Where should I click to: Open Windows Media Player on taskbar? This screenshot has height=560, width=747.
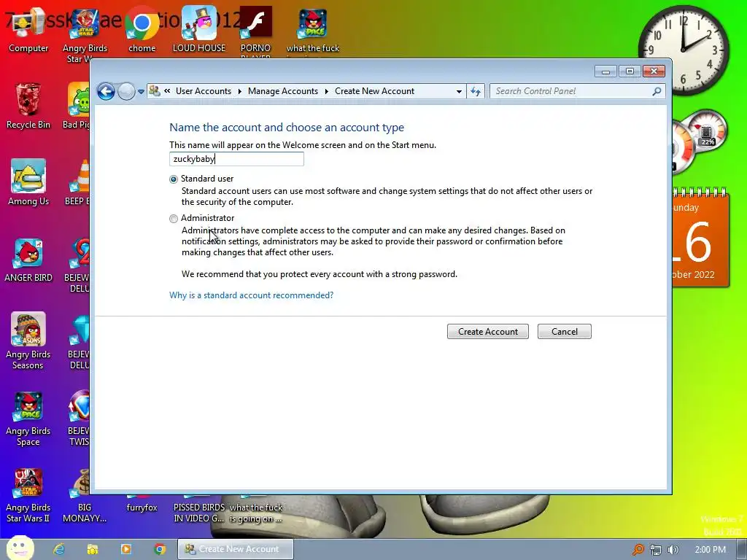coord(126,549)
